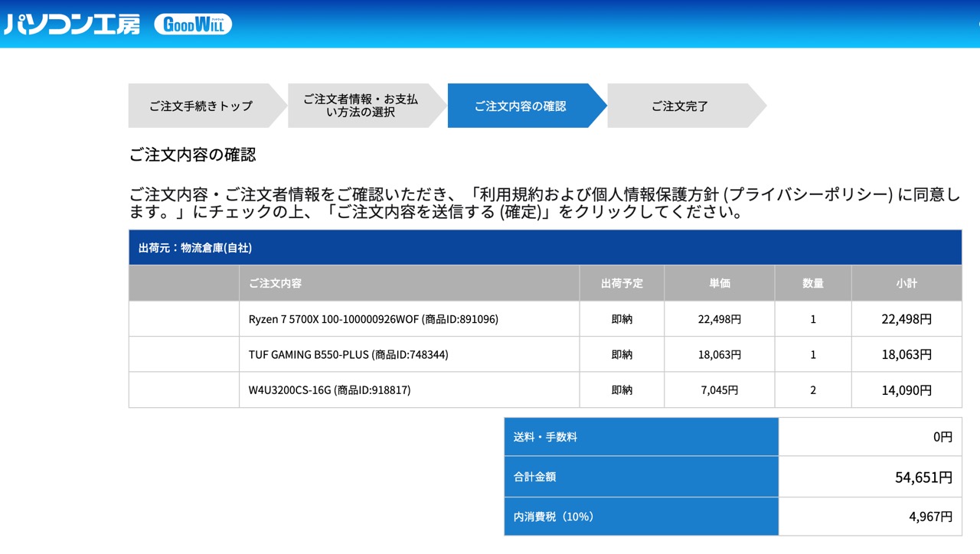The image size is (980, 554).
Task: Click 即納 in the Ryzen 7 5700X row
Action: coord(622,319)
